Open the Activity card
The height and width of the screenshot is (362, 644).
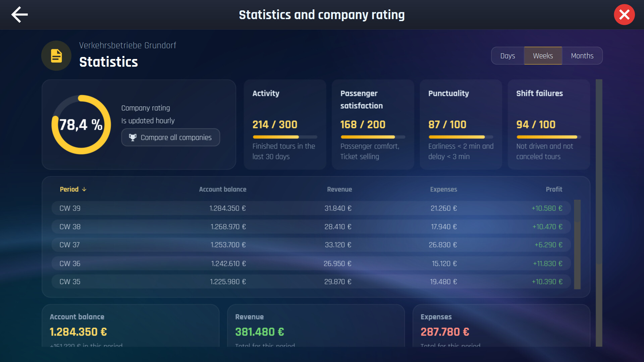285,124
